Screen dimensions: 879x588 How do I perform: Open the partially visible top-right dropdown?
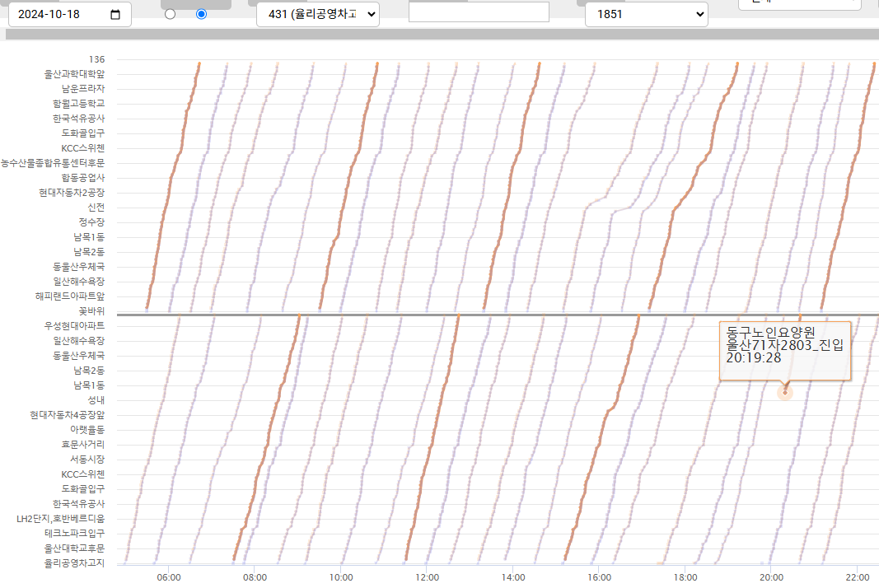click(799, 4)
